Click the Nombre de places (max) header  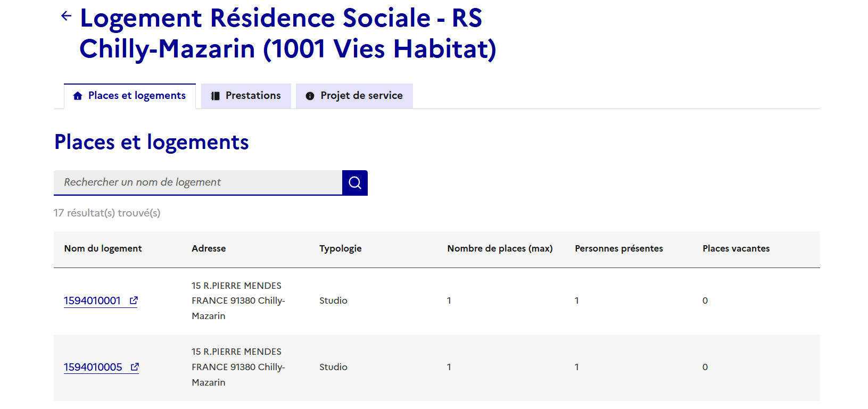click(x=500, y=248)
